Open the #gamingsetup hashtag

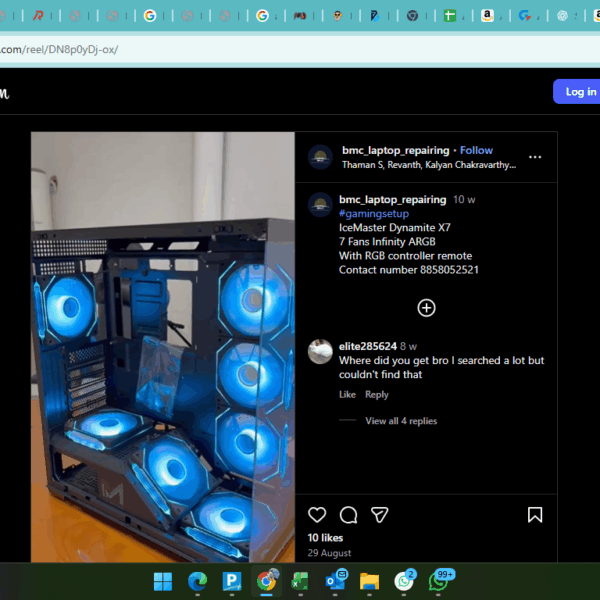coord(373,213)
